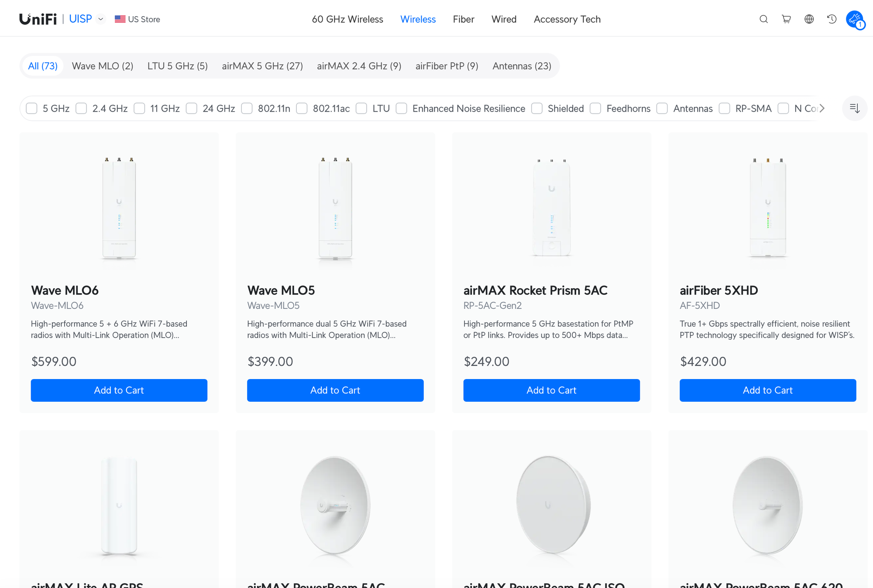873x588 pixels.
Task: Add Wave MLO6 to cart
Action: 119,390
